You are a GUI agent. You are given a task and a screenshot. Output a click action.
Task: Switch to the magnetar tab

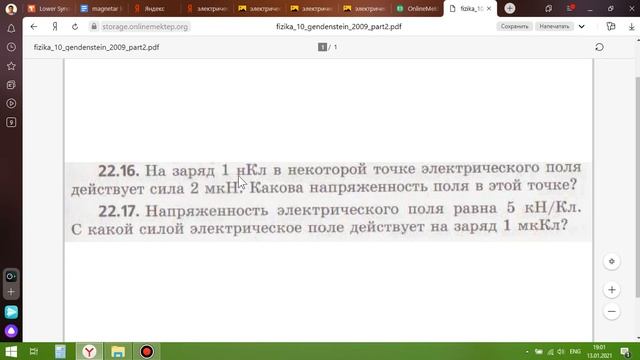101,9
